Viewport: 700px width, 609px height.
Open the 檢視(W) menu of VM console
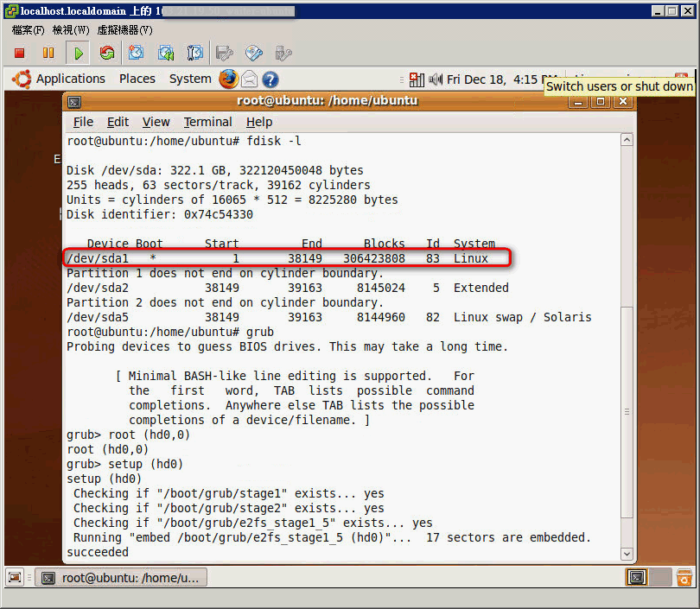71,30
